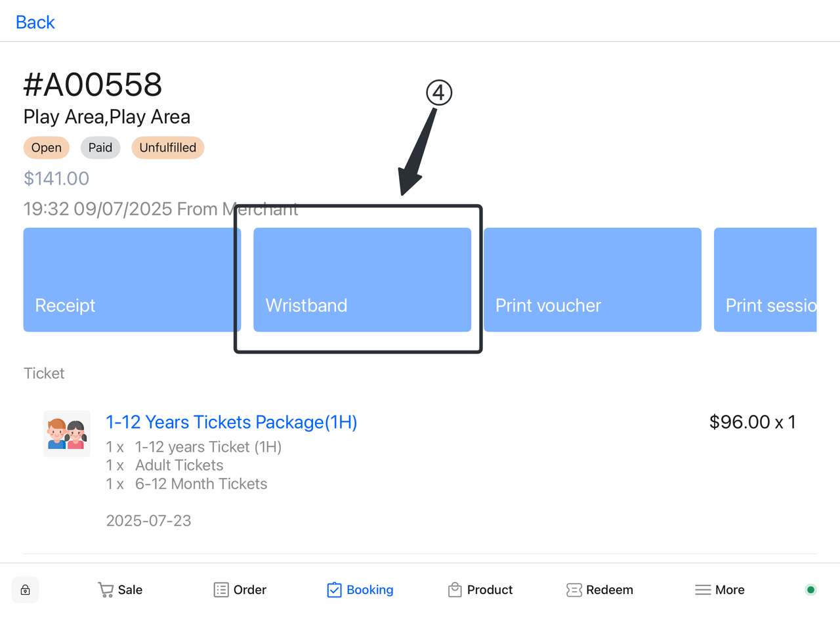Go to Sale via the cart icon
The height and width of the screenshot is (617, 840).
click(x=105, y=589)
